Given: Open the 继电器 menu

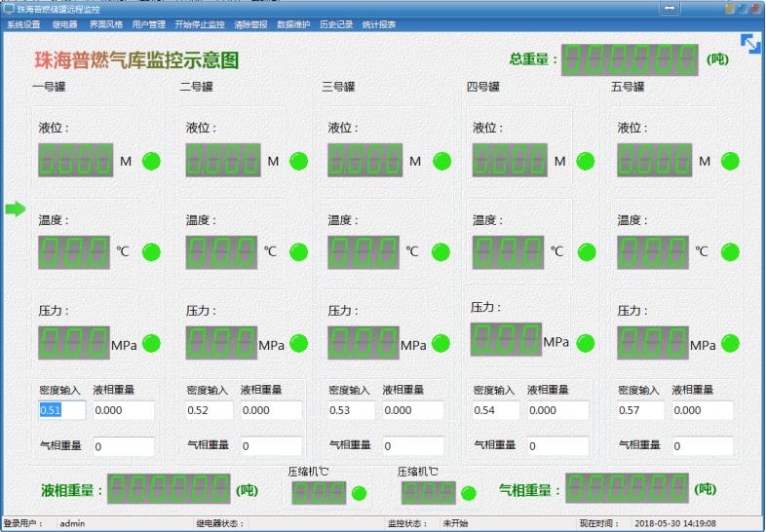Looking at the screenshot, I should point(64,24).
